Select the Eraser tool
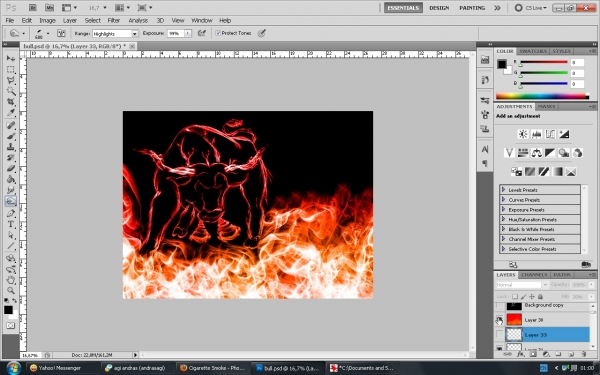Viewport: 600px width, 375px height. tap(11, 168)
